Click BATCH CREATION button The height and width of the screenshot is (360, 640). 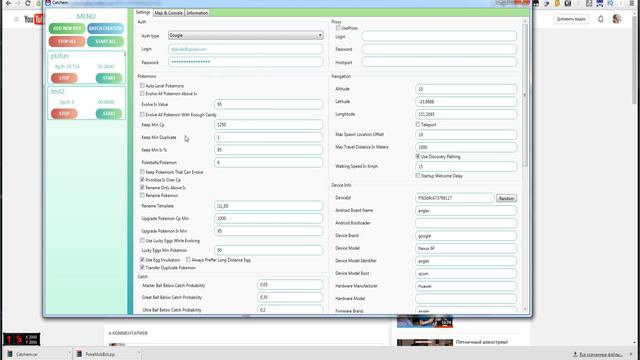[105, 29]
